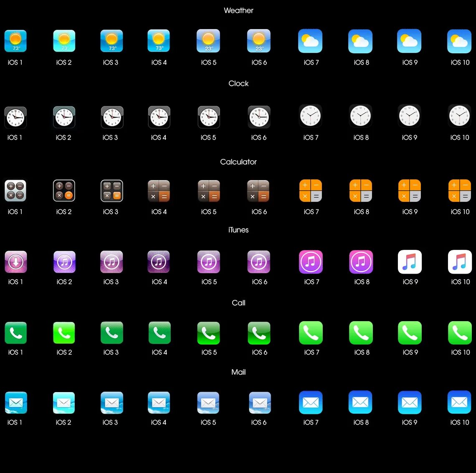476x473 pixels.
Task: Pick the iOS 8 Calculator icon
Action: click(361, 191)
